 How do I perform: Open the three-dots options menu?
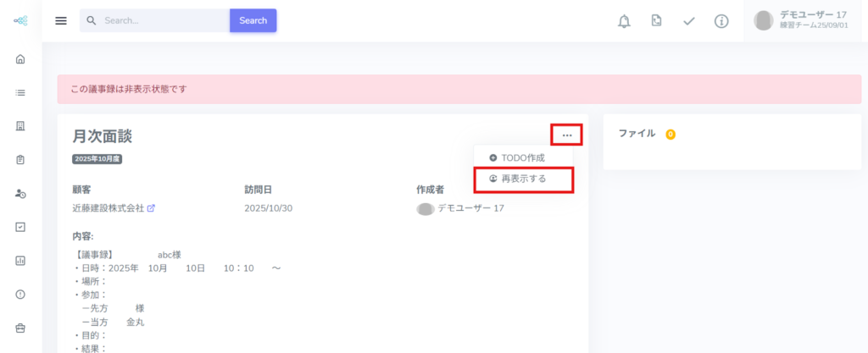point(567,135)
